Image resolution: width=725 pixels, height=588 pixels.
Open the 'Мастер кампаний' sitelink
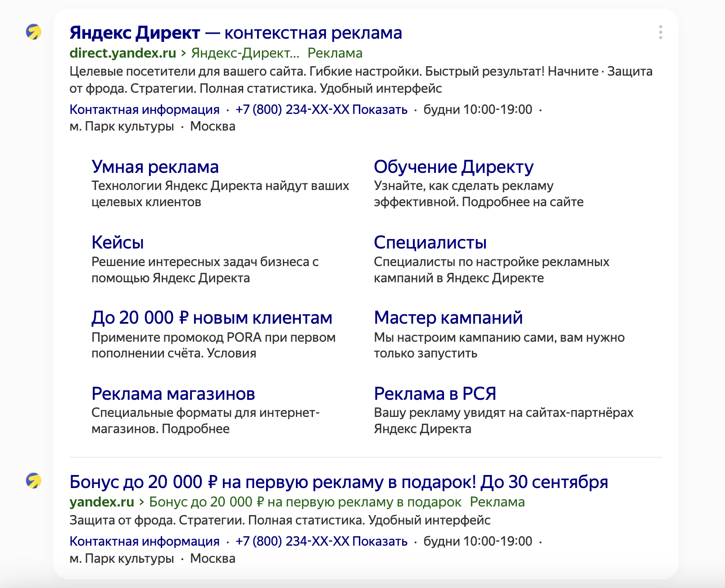click(x=448, y=318)
